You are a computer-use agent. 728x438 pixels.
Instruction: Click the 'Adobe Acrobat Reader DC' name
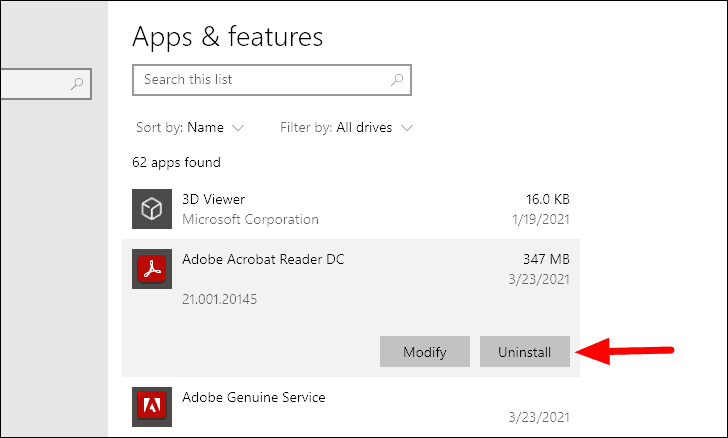263,259
